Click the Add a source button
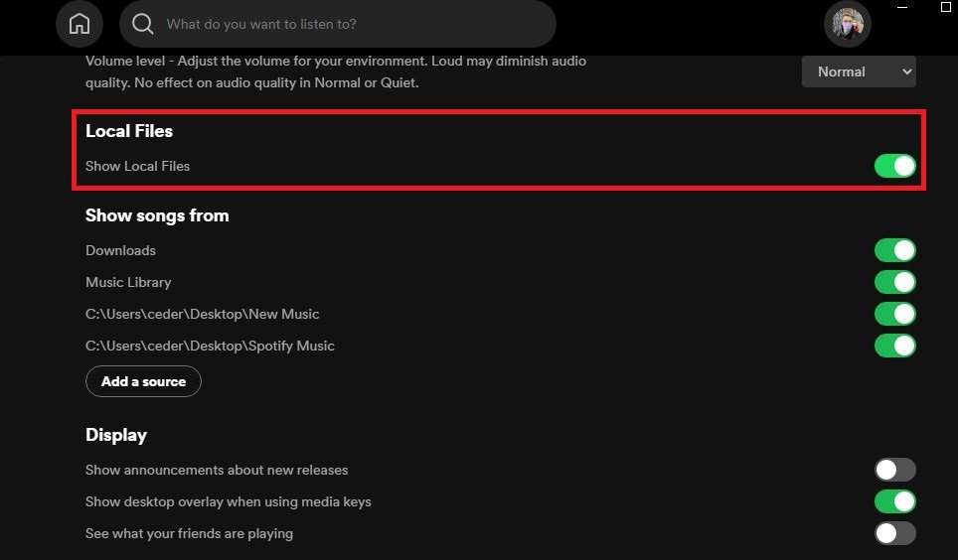The image size is (958, 560). coord(143,381)
